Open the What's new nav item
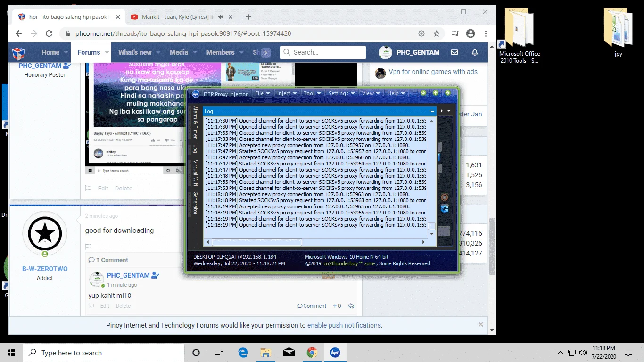 135,52
